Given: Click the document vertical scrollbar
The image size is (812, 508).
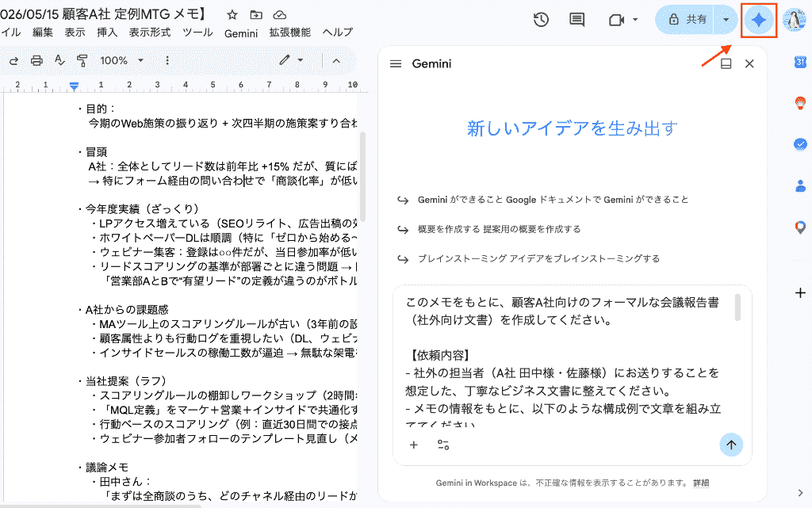Looking at the screenshot, I should 362,176.
